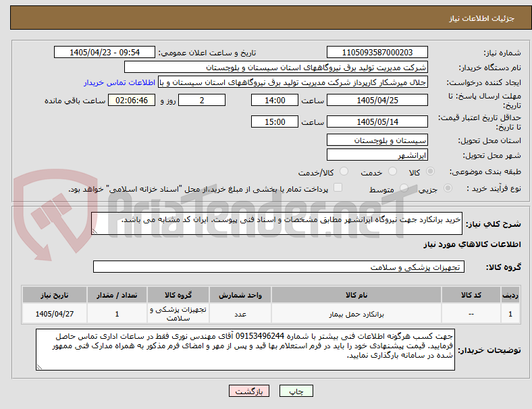
Task: Click the بازگشت back button
Action: click(249, 391)
